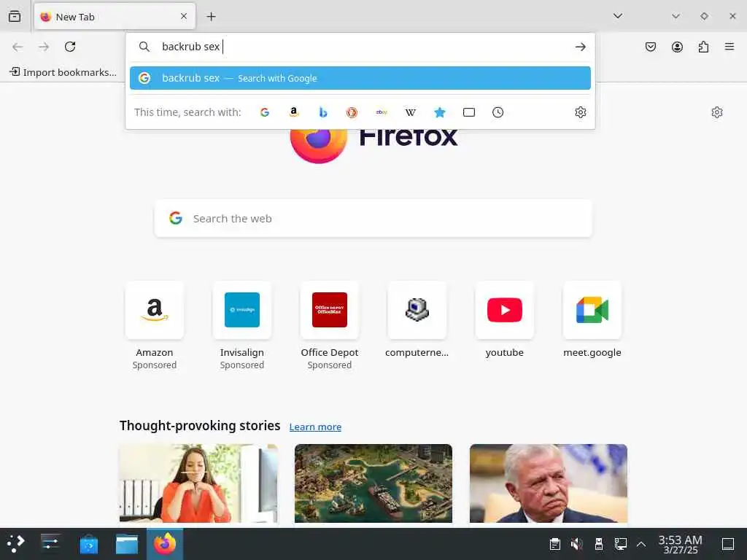Viewport: 747px width, 560px height.
Task: Select the New Tab tab
Action: [x=115, y=17]
